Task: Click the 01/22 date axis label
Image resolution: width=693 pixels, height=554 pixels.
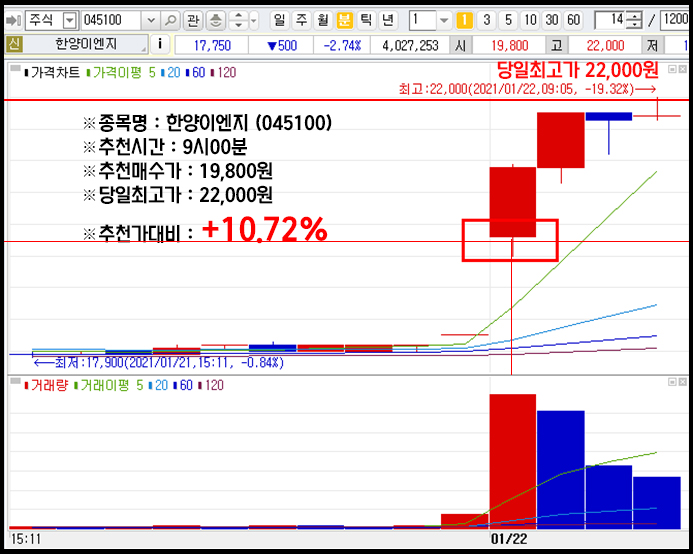Action: (x=509, y=539)
